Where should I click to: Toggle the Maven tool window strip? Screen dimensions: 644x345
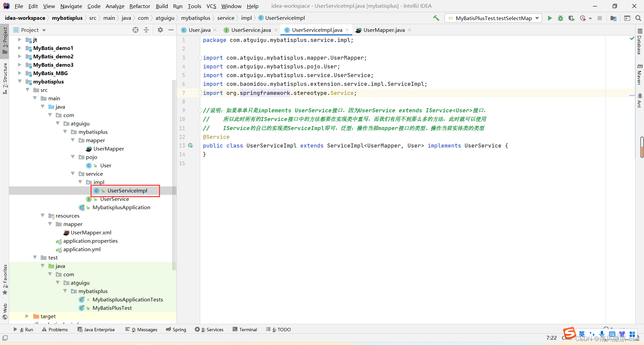(x=639, y=74)
